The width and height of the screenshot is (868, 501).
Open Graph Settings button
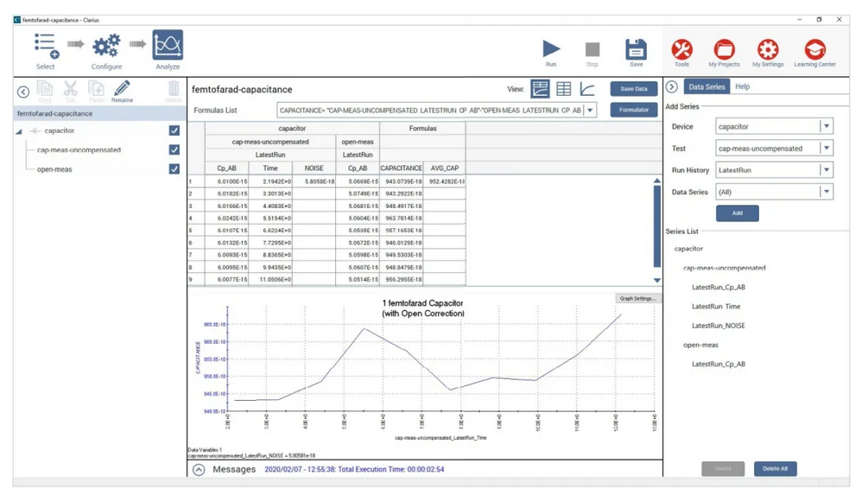pyautogui.click(x=637, y=298)
